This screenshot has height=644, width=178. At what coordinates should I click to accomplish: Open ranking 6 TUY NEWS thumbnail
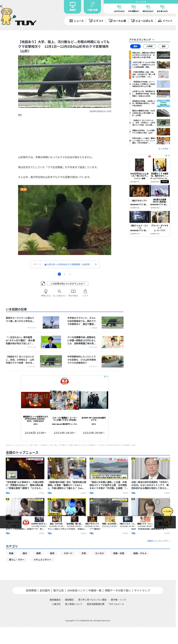163,103
